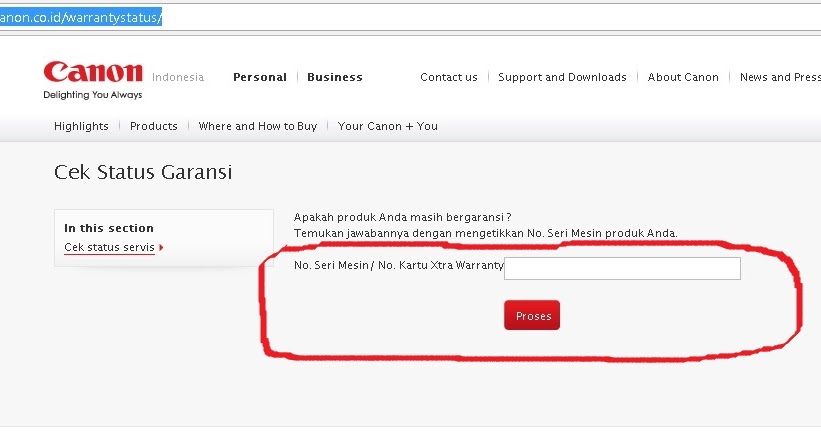
Task: Click the 'No. Seri Mesin / No. Kartu Xtra Warranty' label
Action: pyautogui.click(x=398, y=265)
